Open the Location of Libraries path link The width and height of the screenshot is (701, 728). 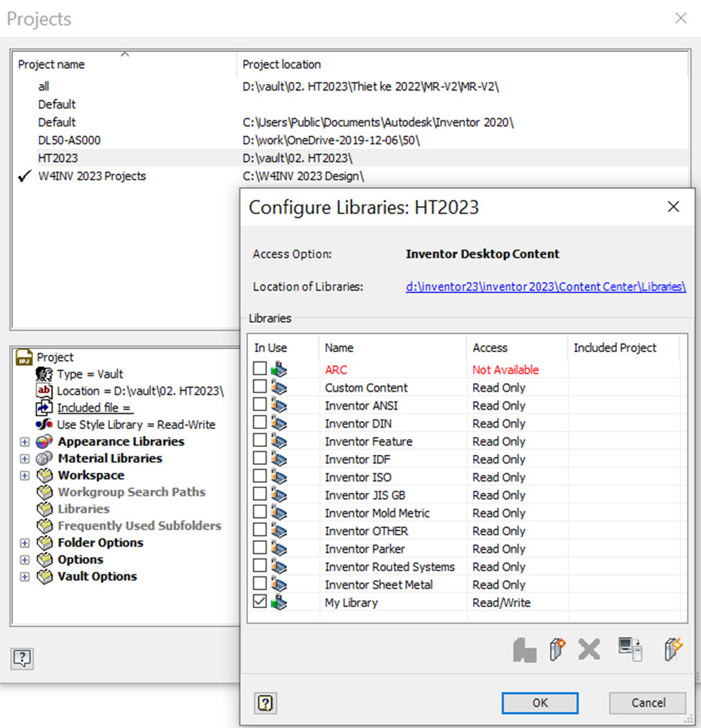pyautogui.click(x=546, y=287)
